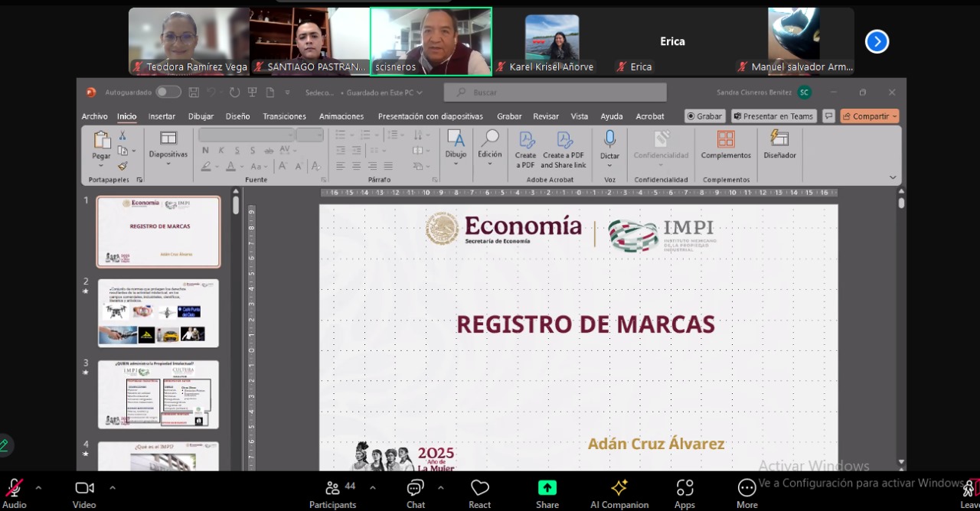Switch to Presentación con diapositivas tab

tap(430, 116)
